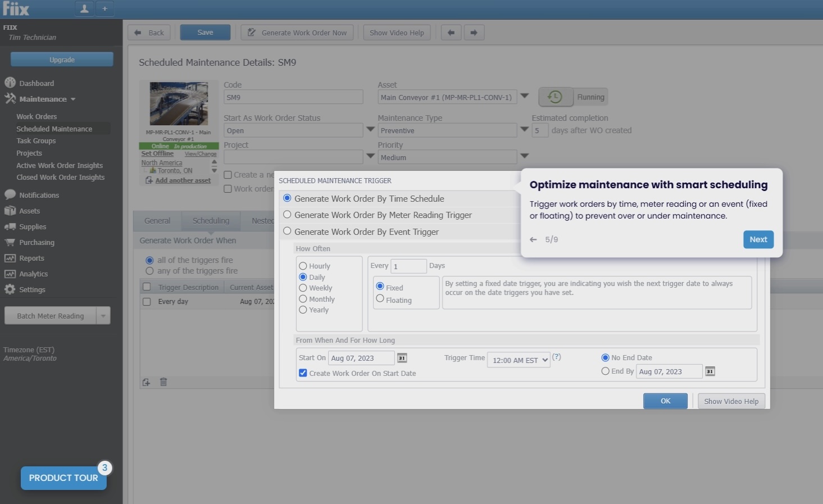Open Purchasing via the cart icon
Image resolution: width=823 pixels, height=504 pixels.
point(10,242)
